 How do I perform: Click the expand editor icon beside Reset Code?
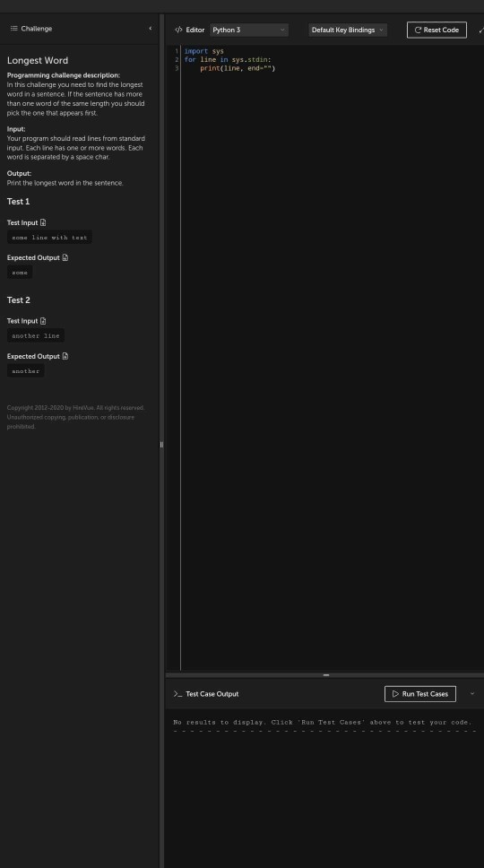(480, 30)
